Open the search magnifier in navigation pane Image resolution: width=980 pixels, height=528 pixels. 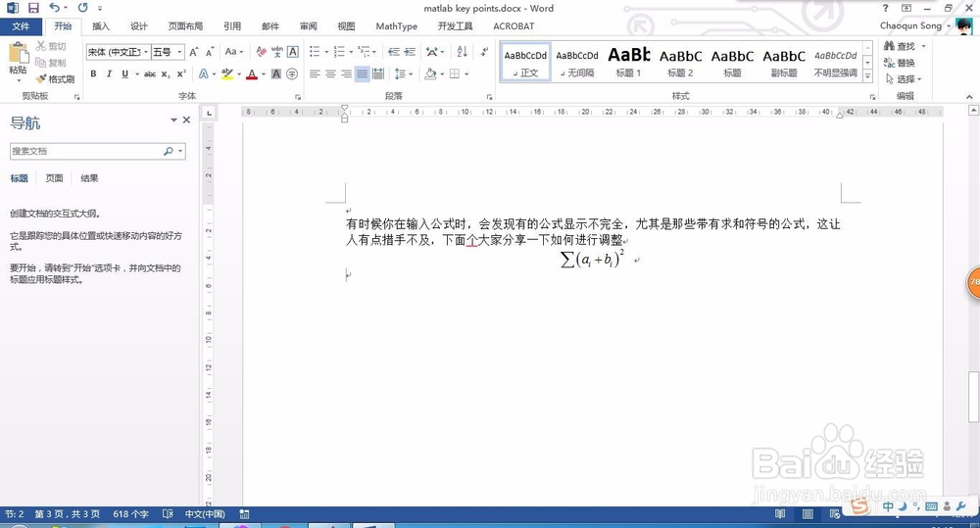(x=169, y=151)
